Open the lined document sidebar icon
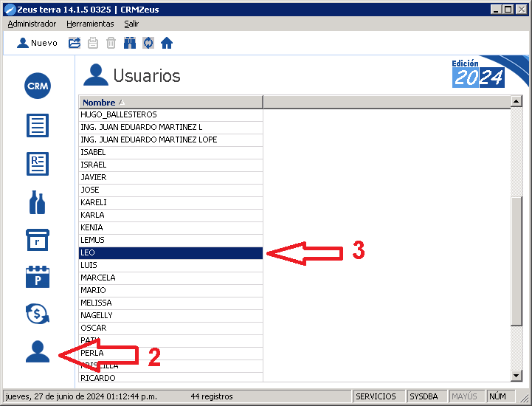This screenshot has width=532, height=406. coord(38,125)
